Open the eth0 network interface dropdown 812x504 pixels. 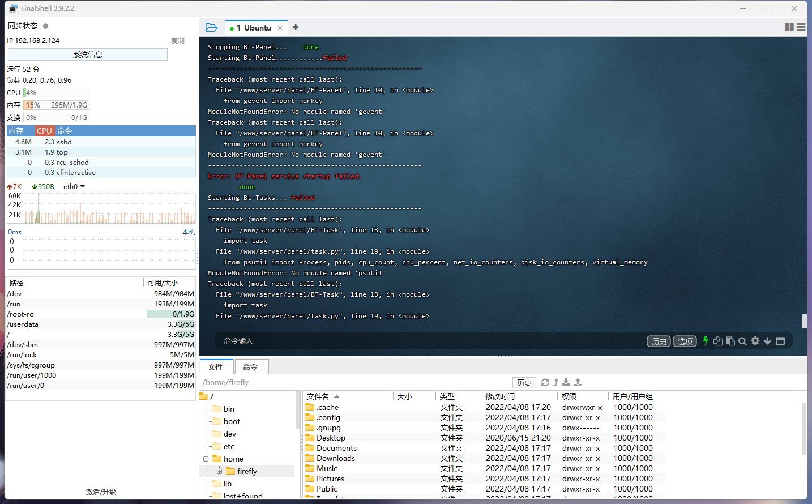[74, 186]
